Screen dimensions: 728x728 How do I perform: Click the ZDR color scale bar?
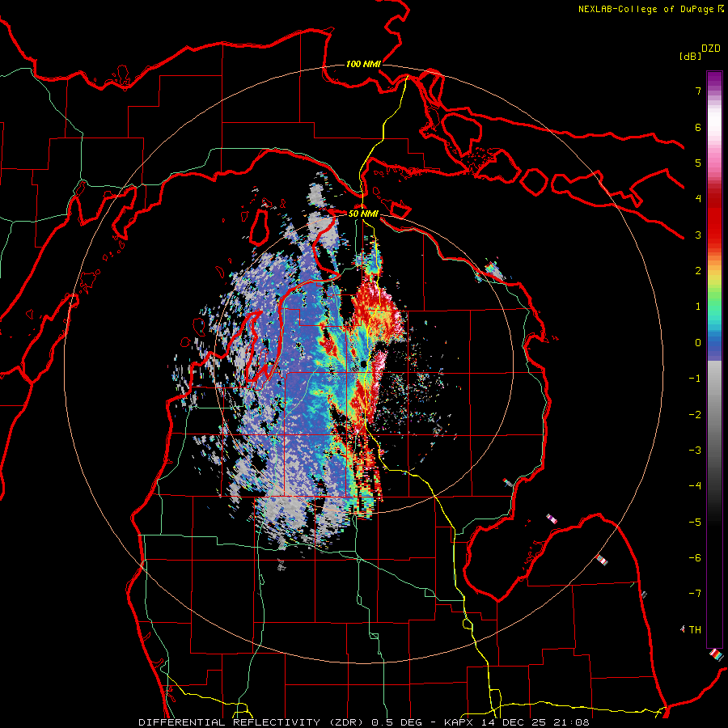coord(714,359)
